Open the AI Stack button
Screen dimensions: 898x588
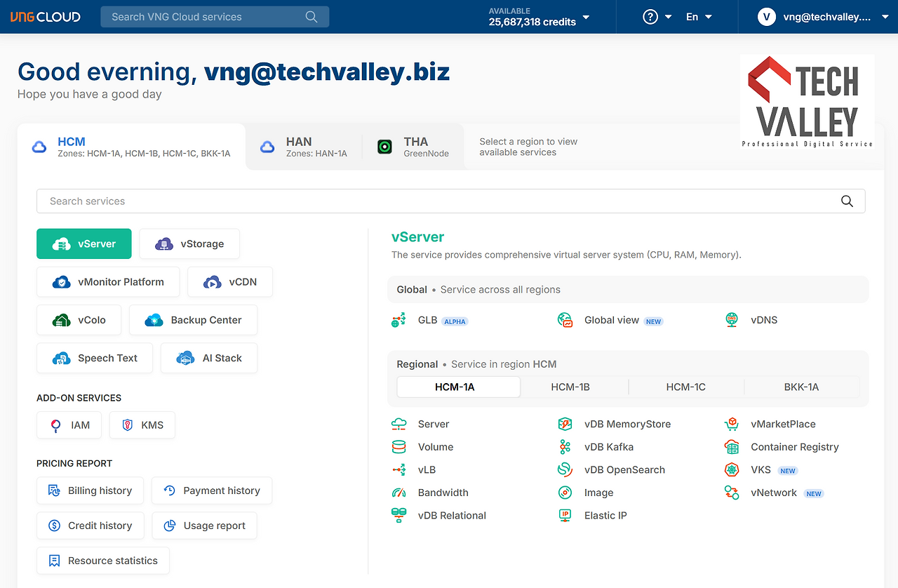click(x=209, y=358)
